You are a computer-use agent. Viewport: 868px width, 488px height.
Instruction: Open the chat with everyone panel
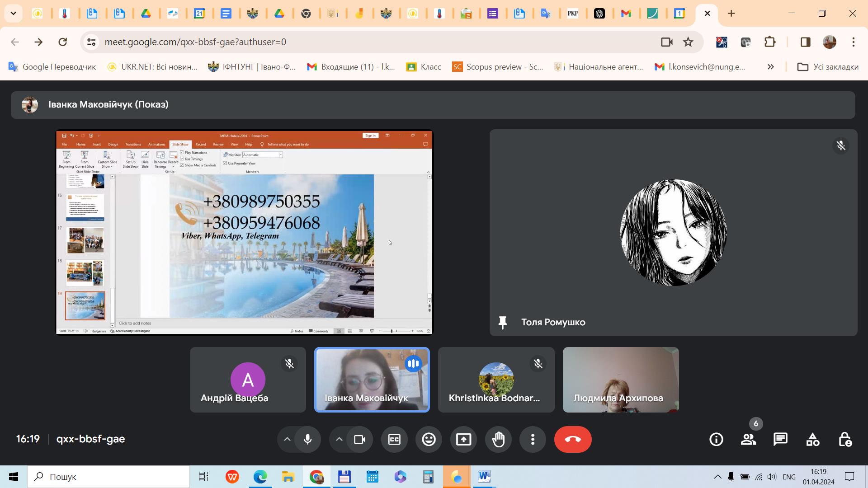click(x=780, y=439)
